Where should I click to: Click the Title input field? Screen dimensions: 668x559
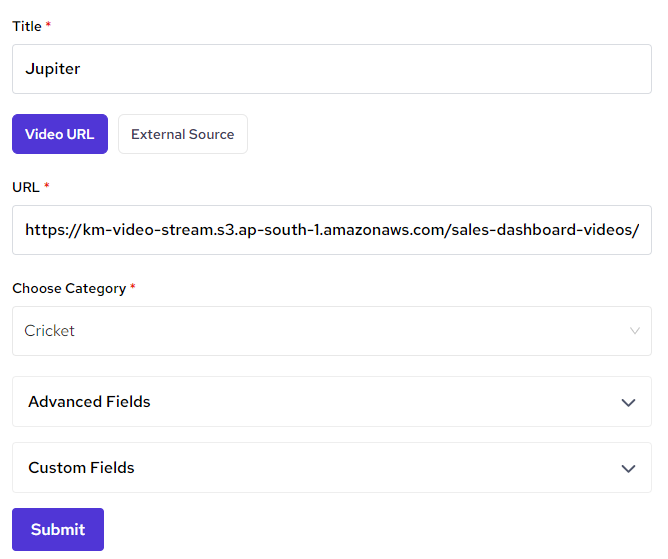tap(331, 69)
